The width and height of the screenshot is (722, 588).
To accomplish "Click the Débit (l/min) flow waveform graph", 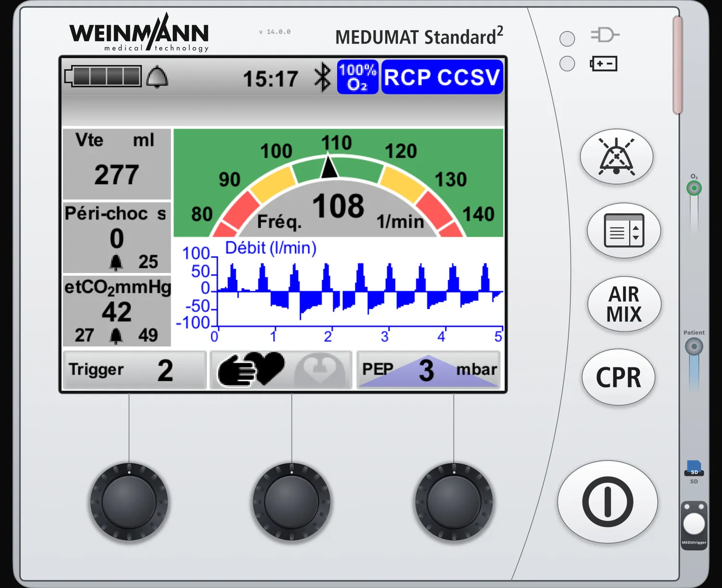I will pos(339,291).
